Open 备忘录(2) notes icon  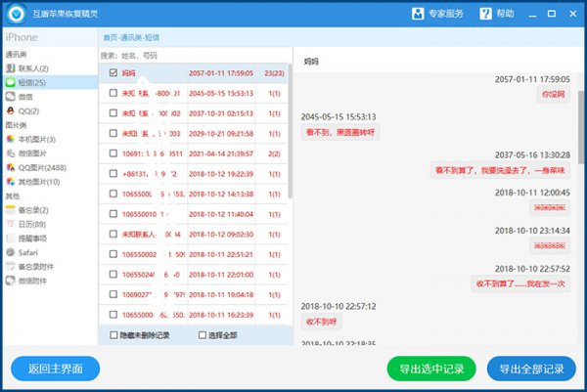coord(11,210)
